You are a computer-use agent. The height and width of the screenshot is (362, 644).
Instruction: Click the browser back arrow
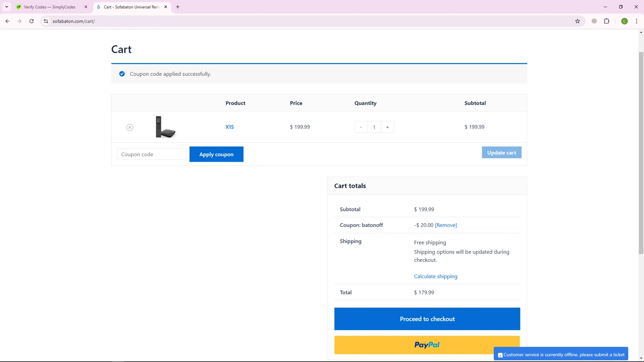[x=7, y=21]
